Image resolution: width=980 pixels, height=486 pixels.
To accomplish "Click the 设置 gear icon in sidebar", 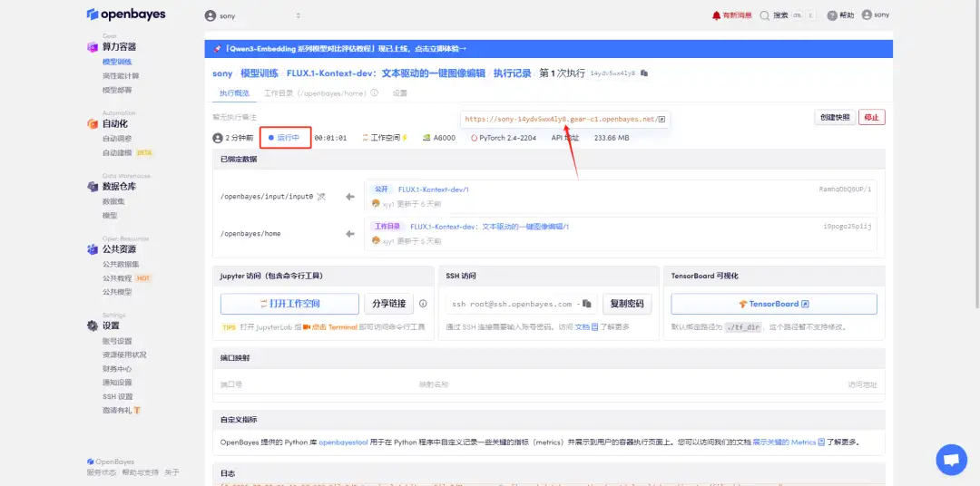I will click(x=93, y=326).
